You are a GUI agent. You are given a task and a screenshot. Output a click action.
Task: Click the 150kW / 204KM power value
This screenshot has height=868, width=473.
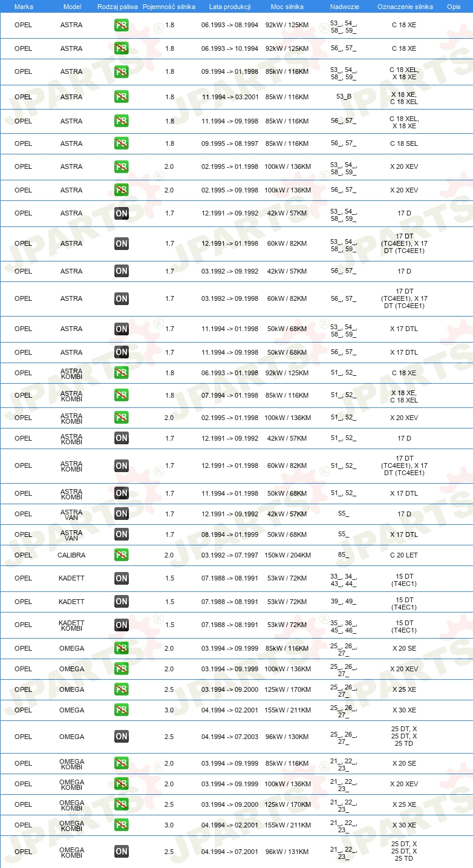(287, 555)
